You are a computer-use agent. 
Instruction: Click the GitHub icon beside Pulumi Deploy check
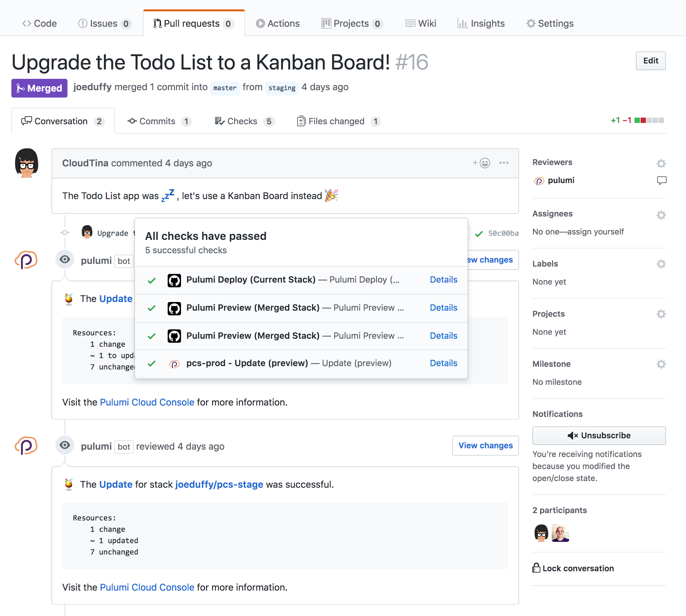174,280
